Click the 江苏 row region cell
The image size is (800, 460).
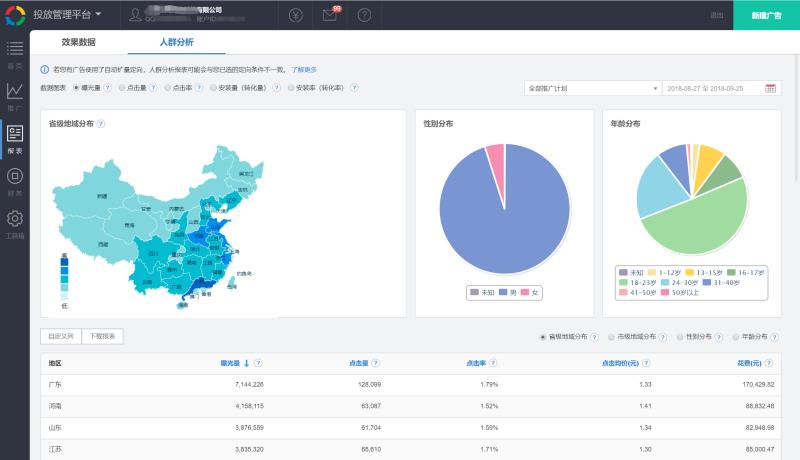(x=55, y=449)
